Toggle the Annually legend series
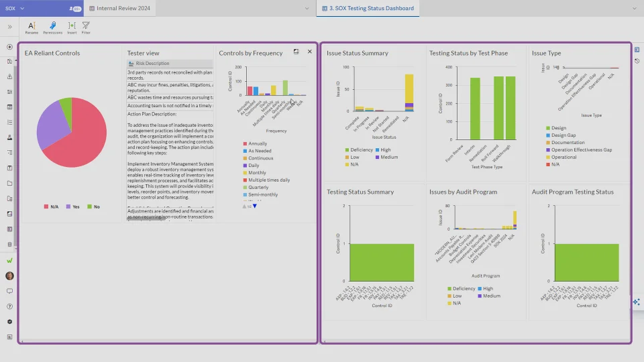 pyautogui.click(x=255, y=143)
